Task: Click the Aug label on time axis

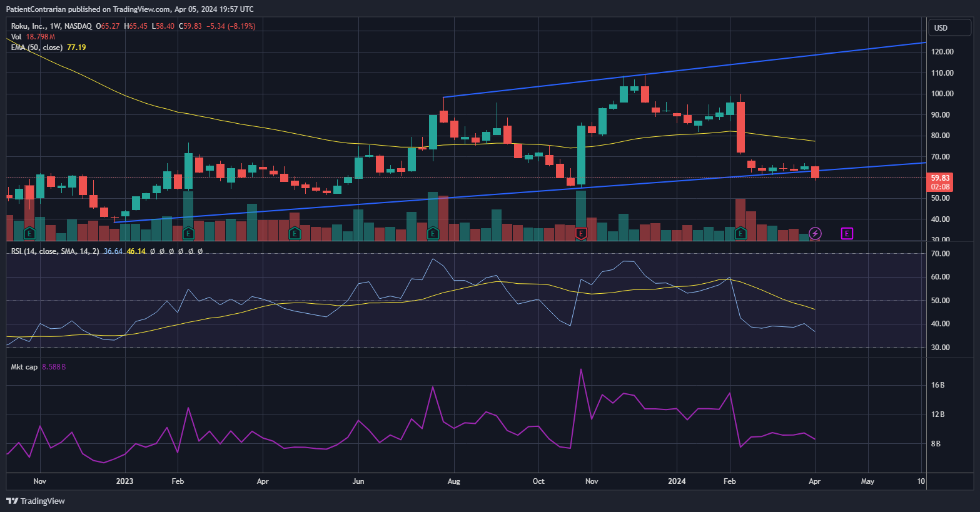Action: point(454,481)
